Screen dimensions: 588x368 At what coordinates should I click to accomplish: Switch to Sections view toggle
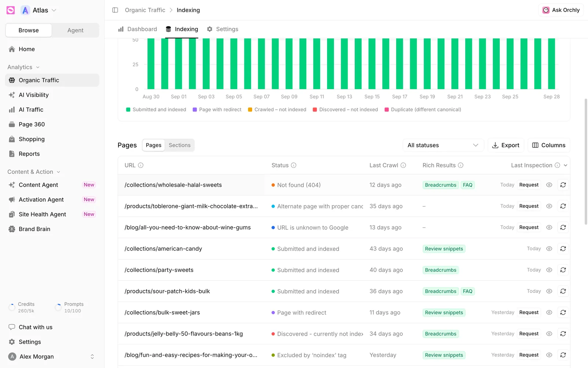click(x=180, y=145)
